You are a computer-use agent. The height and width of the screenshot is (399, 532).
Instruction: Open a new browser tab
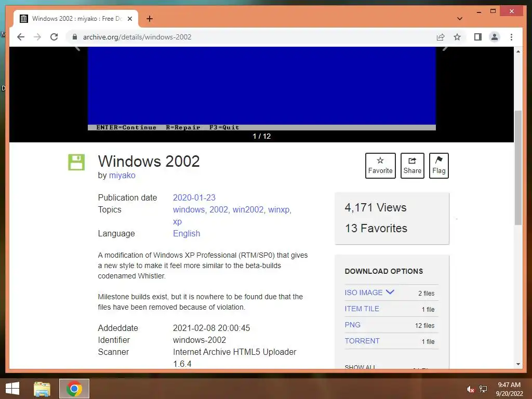coord(150,19)
